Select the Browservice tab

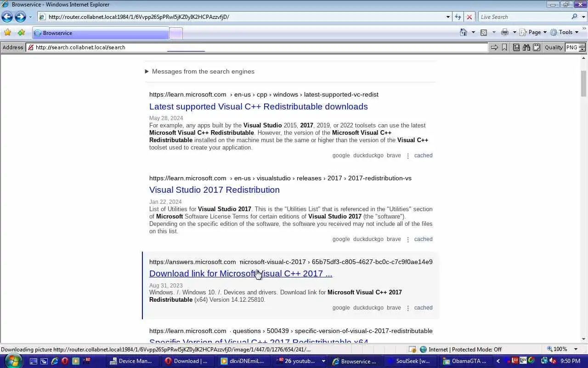(101, 33)
